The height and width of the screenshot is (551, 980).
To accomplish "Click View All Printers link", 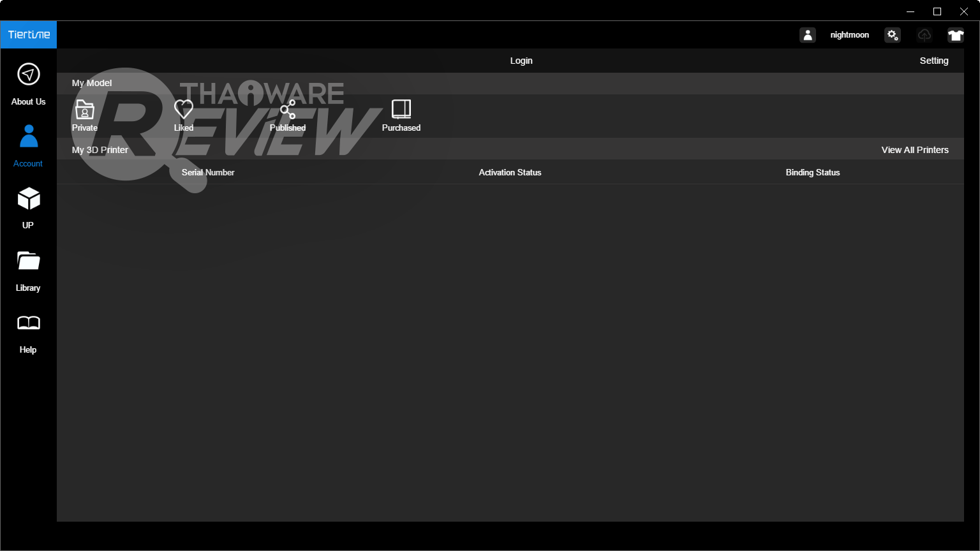I will (x=915, y=150).
